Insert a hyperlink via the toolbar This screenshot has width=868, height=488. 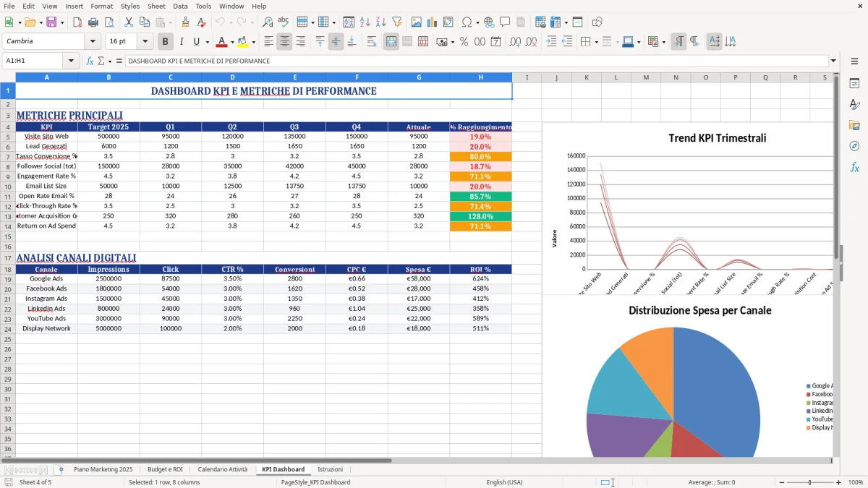coord(488,22)
